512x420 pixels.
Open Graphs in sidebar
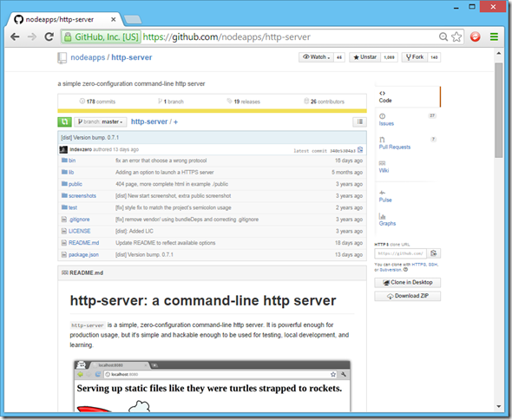[387, 223]
